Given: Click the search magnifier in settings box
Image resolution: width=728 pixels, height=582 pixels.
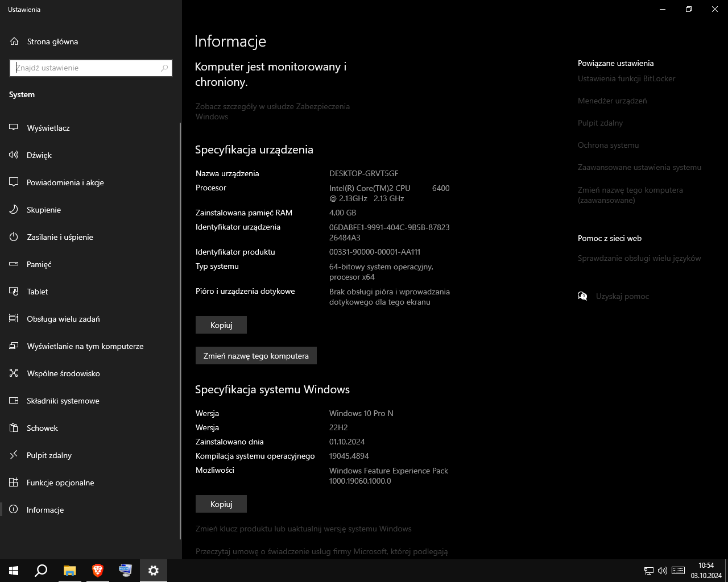Looking at the screenshot, I should (164, 68).
